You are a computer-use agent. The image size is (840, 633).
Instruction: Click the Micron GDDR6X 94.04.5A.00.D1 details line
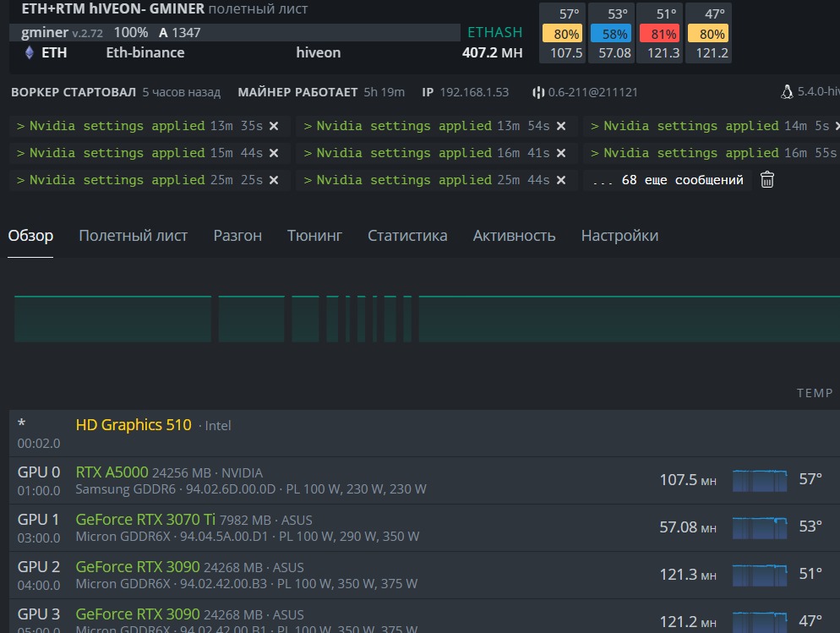(x=248, y=537)
